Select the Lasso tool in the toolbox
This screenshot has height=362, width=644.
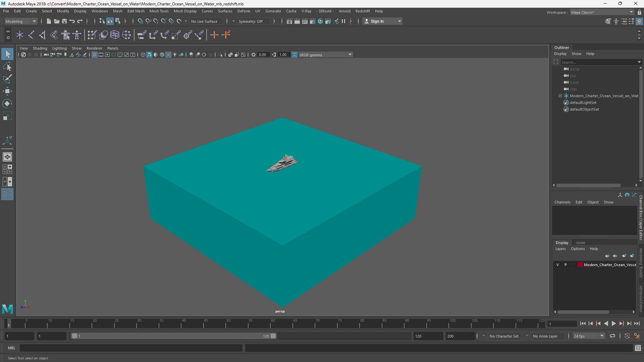pyautogui.click(x=7, y=66)
